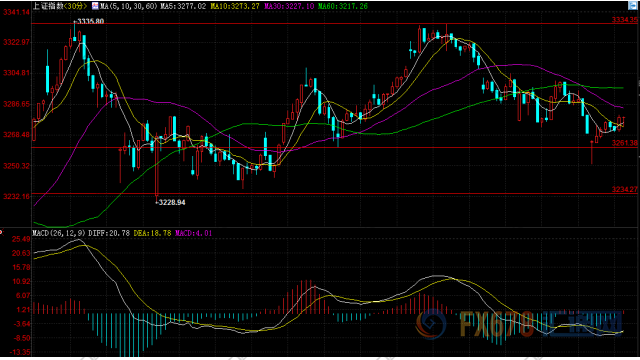Click the 3268.48 price axis label
Viewport: 640px width, 360px height.
(16, 135)
